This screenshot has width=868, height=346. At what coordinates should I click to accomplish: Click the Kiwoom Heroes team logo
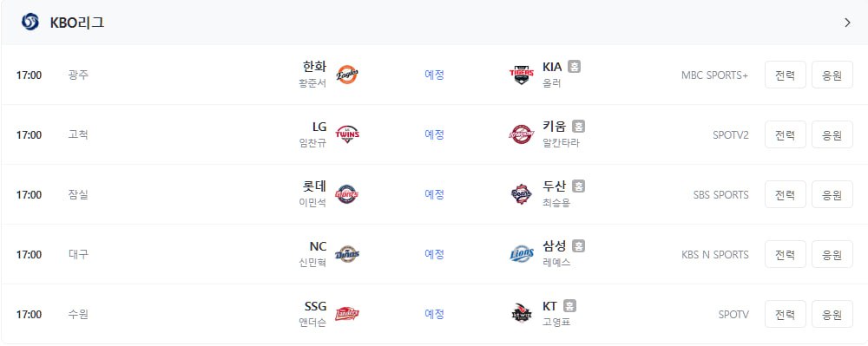tap(521, 134)
